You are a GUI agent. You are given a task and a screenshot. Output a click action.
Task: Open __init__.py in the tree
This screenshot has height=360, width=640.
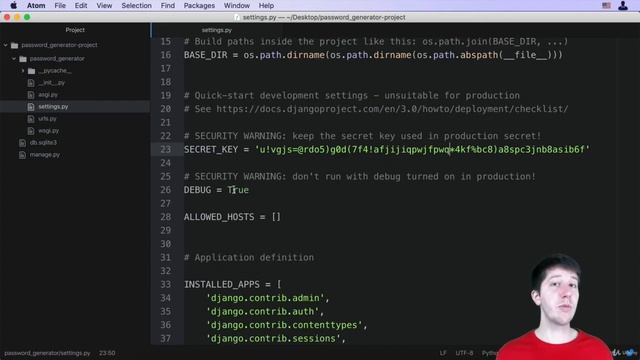coord(51,83)
